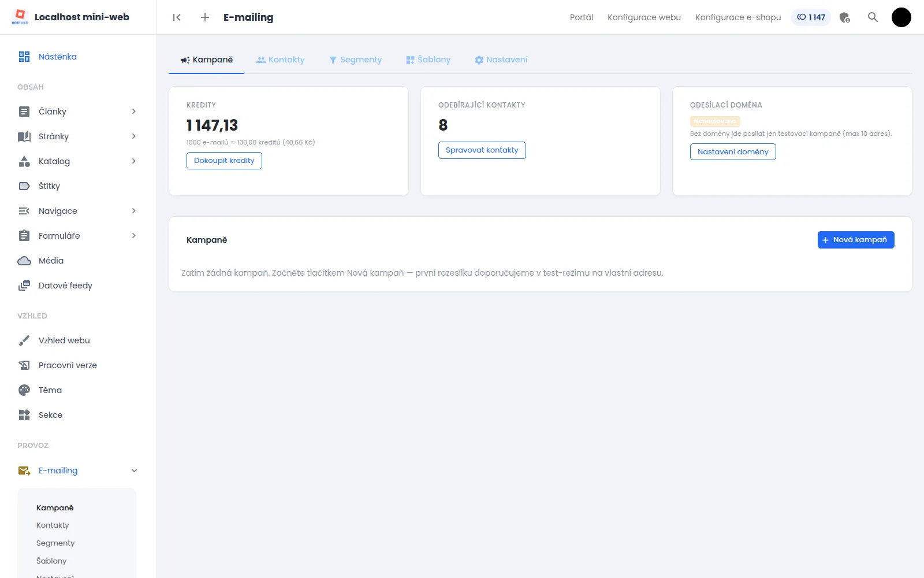Open search with the magnifier icon
924x578 pixels.
(x=873, y=17)
